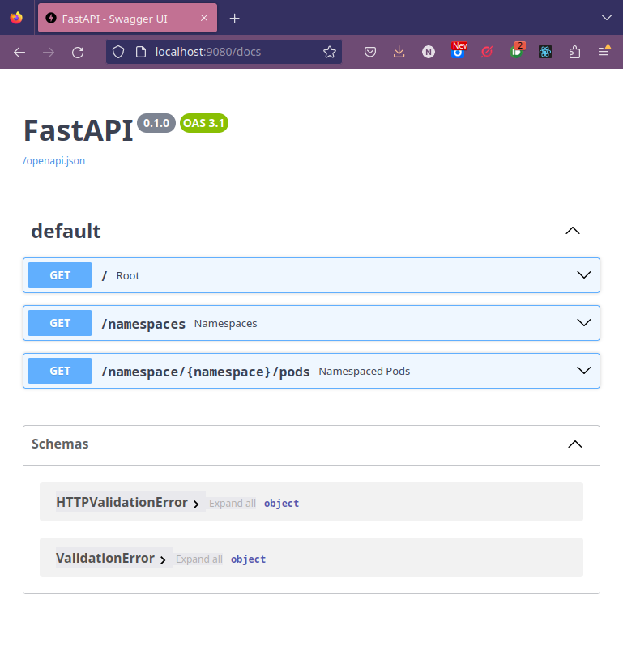Screen dimensions: 623x672
Task: Collapse the default section chevron
Action: pyautogui.click(x=573, y=231)
